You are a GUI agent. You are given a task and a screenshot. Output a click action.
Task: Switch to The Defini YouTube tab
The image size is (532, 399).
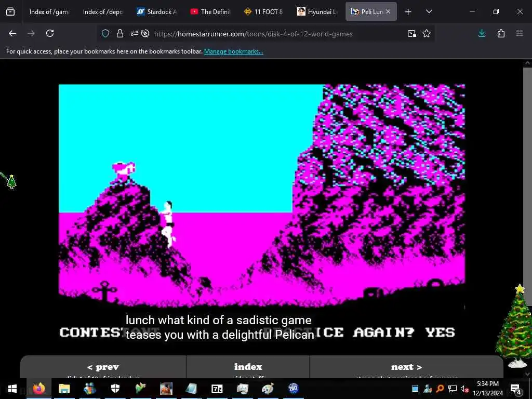210,11
